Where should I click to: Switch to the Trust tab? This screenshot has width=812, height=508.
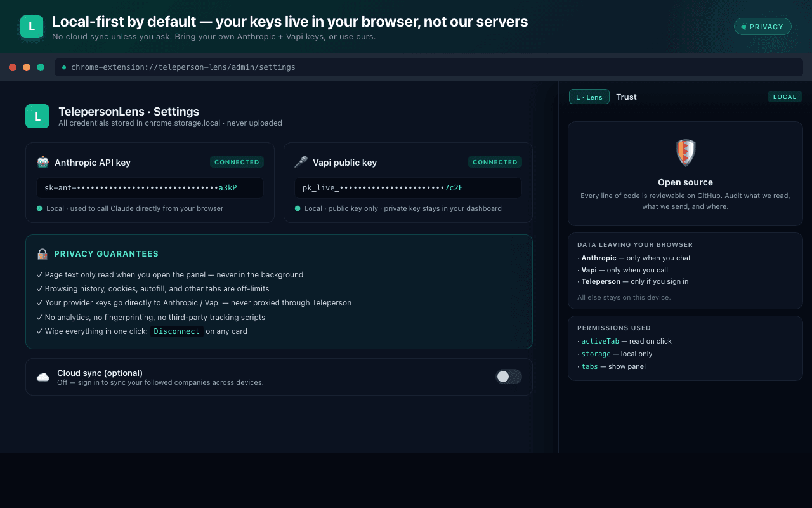626,97
